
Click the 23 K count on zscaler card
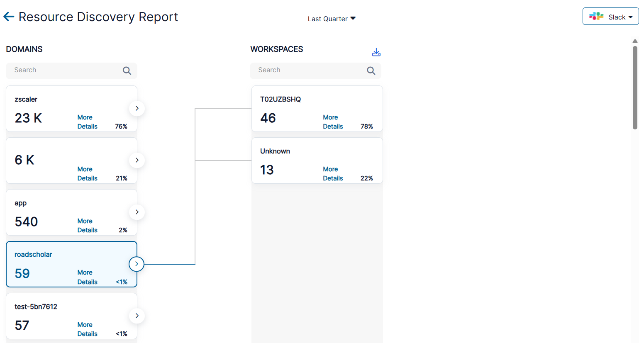28,118
